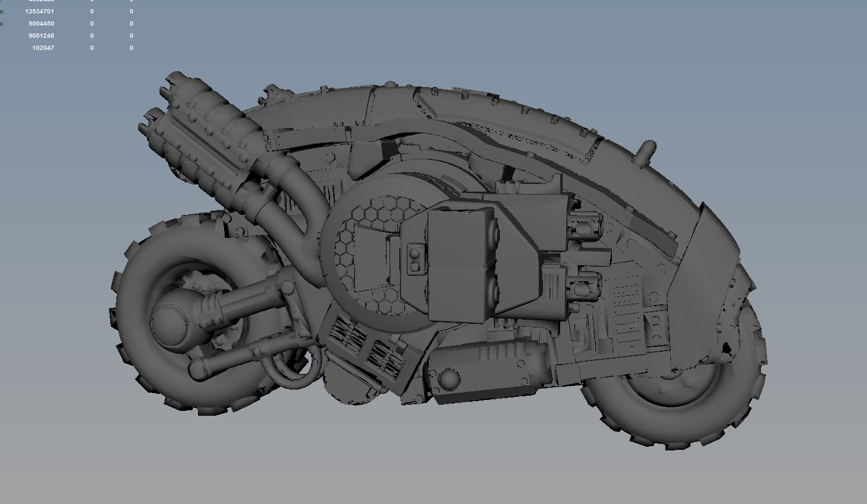Click the poly count value 9051248

41,36
